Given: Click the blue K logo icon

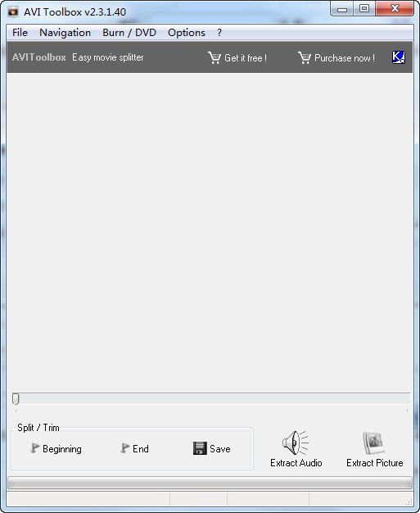Looking at the screenshot, I should pos(399,57).
